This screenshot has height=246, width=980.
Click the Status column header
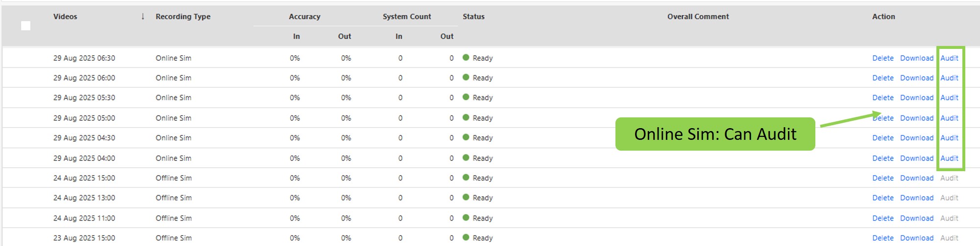(x=473, y=17)
